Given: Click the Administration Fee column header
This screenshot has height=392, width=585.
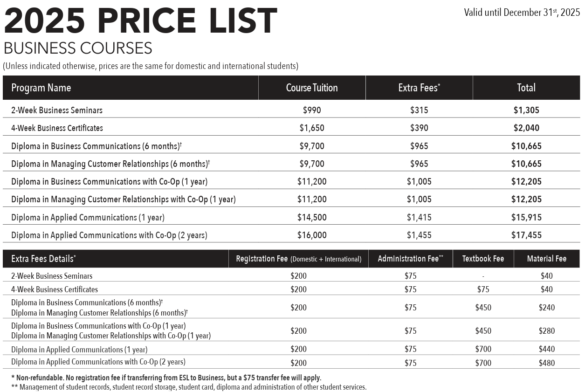Looking at the screenshot, I should (x=410, y=259).
